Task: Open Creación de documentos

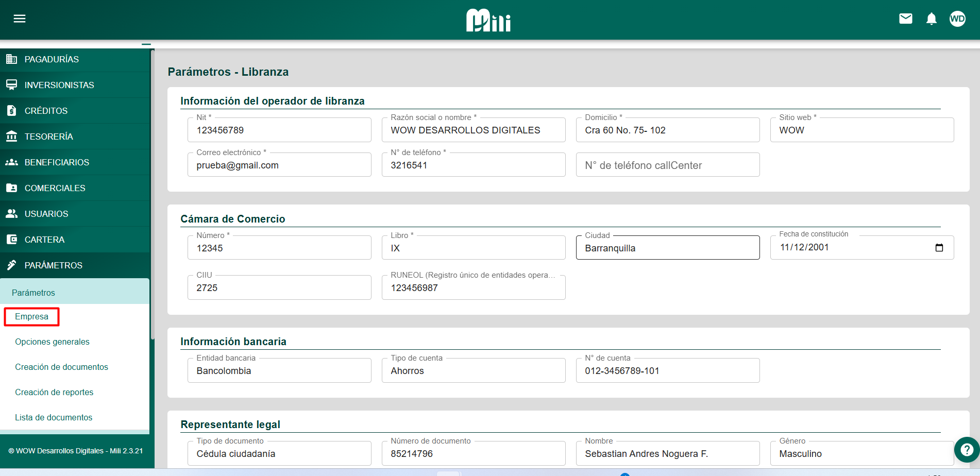Action: click(61, 367)
